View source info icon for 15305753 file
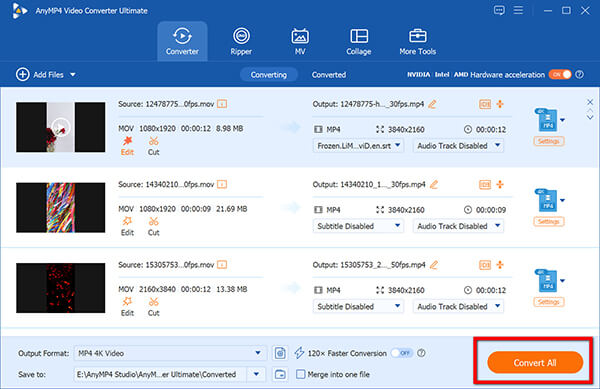The image size is (600, 389). coord(222,265)
